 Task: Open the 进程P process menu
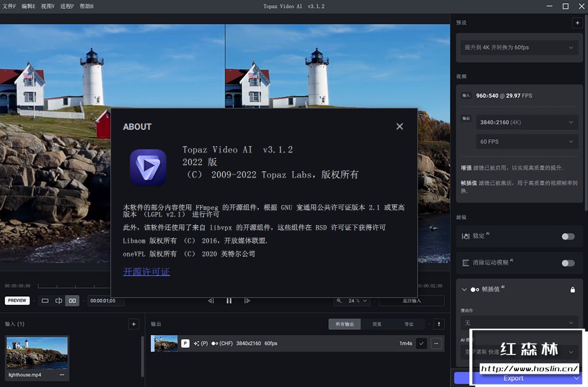click(67, 6)
